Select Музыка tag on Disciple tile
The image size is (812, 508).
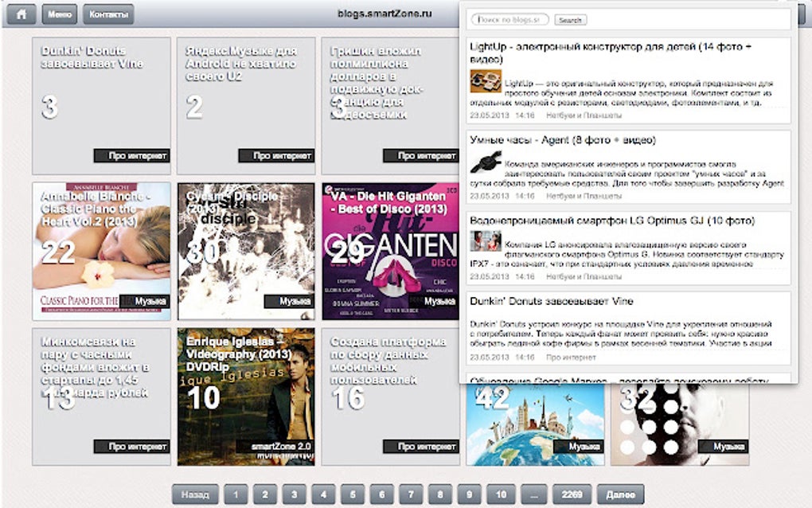coord(289,301)
